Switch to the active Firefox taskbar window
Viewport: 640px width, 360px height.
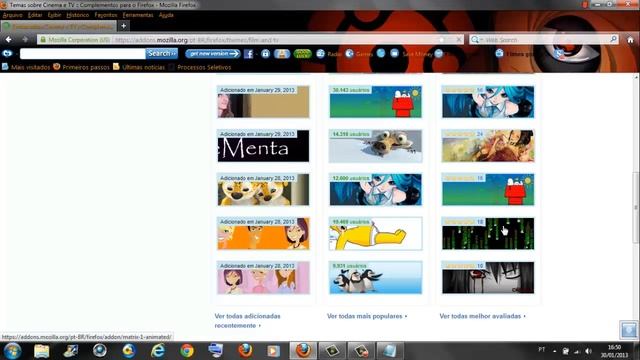[x=303, y=351]
